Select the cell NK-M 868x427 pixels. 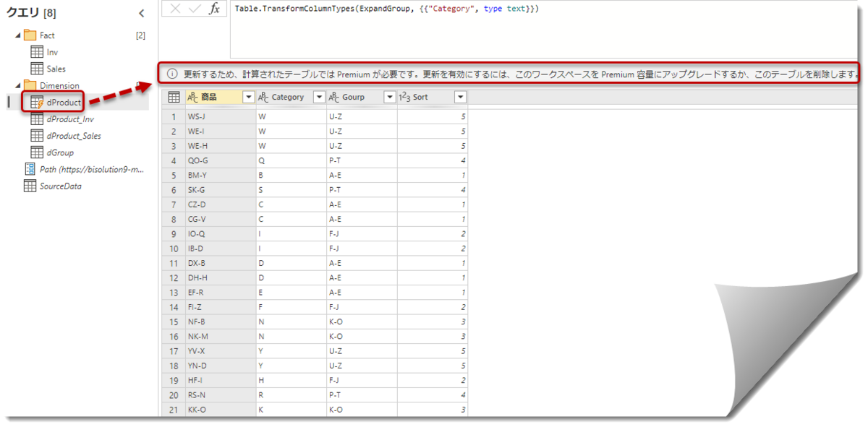220,336
